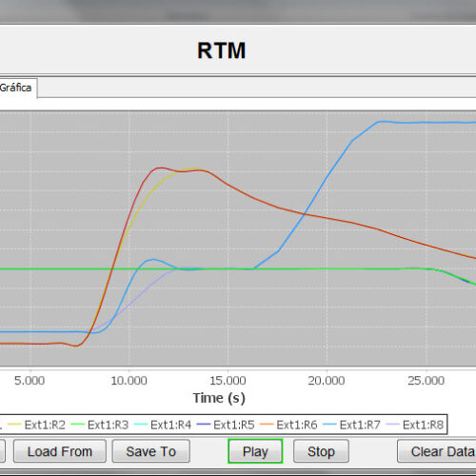Halt acquisition with the Stop button
This screenshot has height=476, width=476.
click(x=321, y=451)
